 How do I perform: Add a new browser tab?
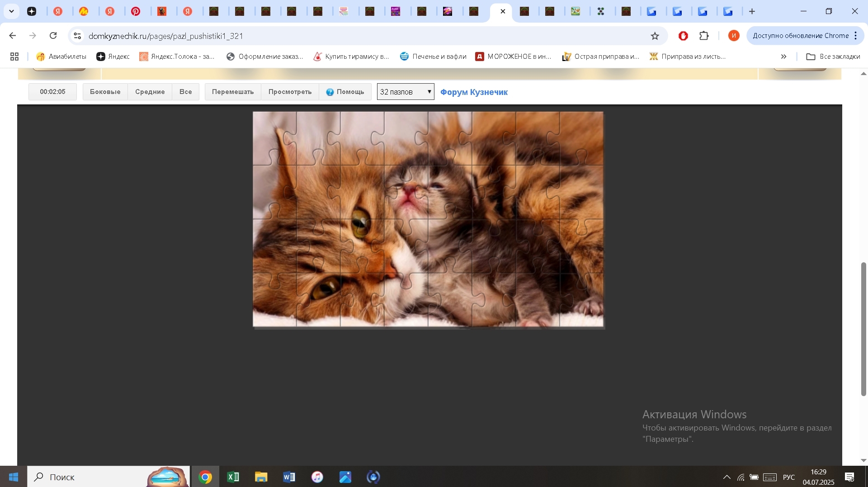coord(752,11)
